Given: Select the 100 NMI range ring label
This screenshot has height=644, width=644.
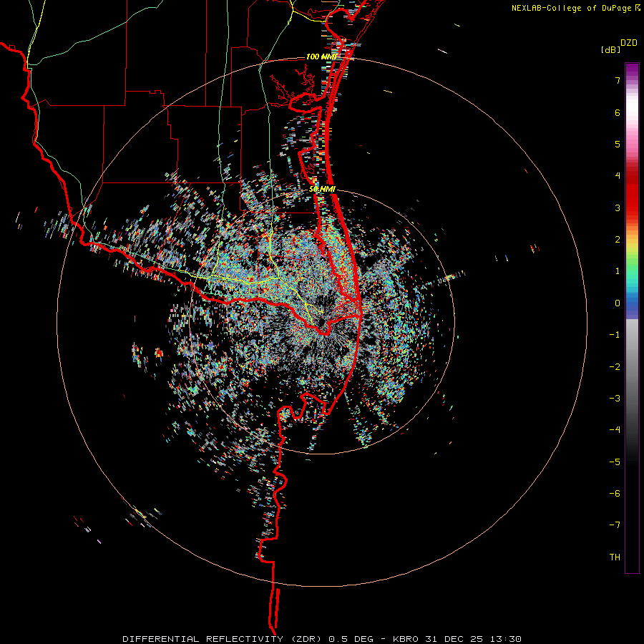Looking at the screenshot, I should click(321, 57).
